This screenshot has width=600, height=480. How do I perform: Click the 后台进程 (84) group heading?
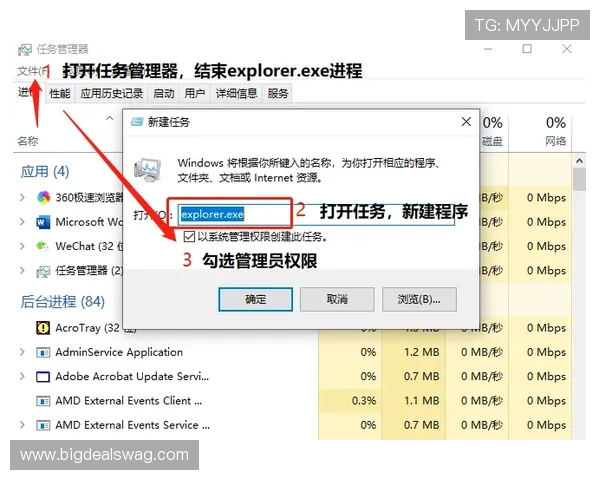(62, 302)
